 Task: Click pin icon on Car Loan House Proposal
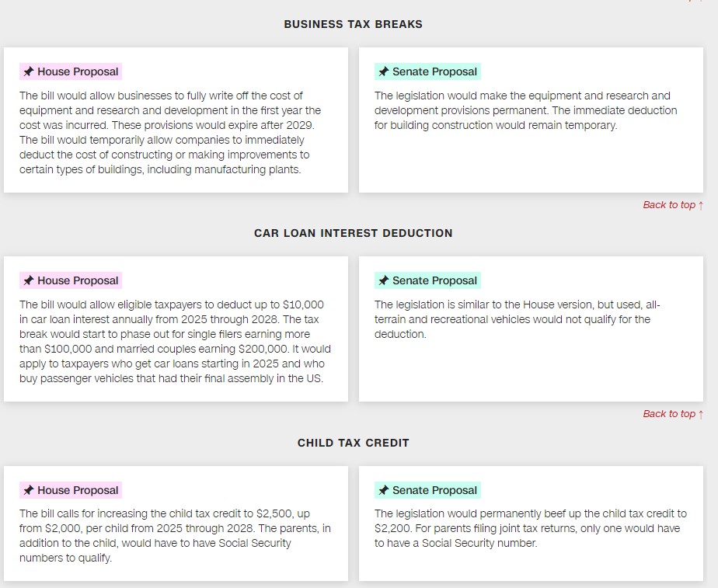pos(29,281)
